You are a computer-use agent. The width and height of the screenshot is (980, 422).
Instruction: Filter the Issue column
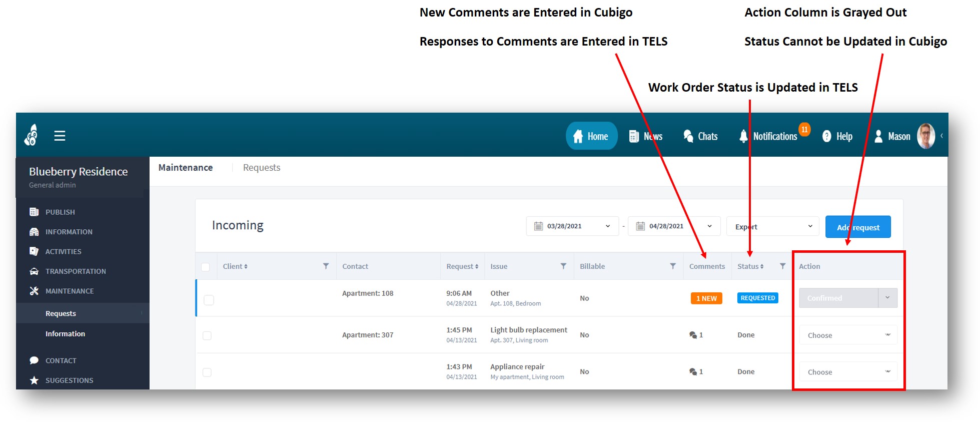click(563, 266)
